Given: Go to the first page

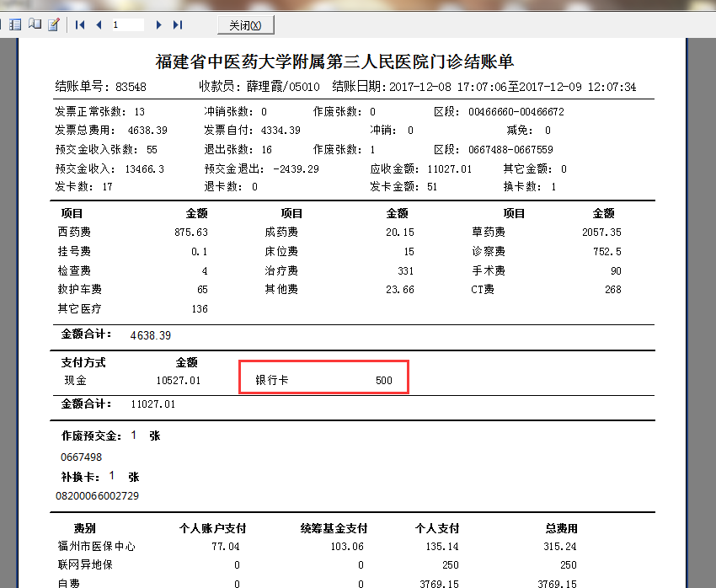Looking at the screenshot, I should coord(80,24).
